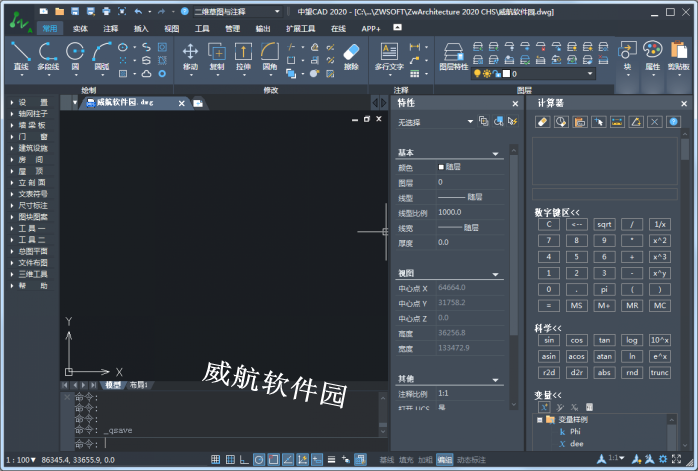The height and width of the screenshot is (471, 698).
Task: Toggle object snap in status bar
Action: click(273, 459)
